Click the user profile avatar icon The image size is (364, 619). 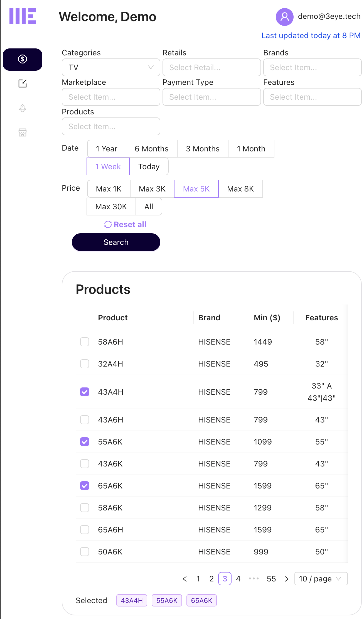click(x=284, y=17)
